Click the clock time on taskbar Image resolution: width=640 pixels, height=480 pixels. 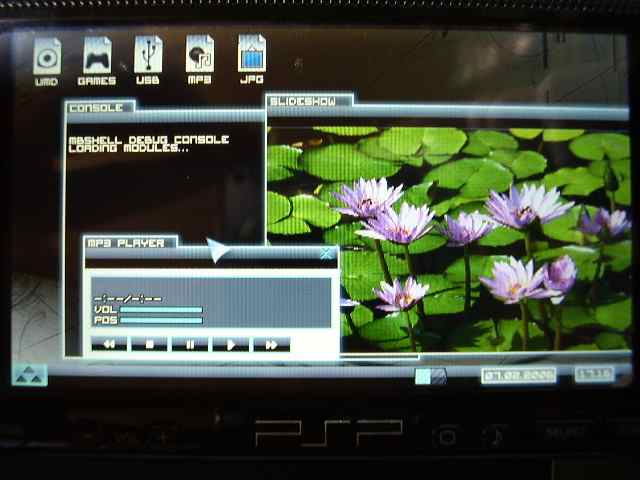coord(594,374)
